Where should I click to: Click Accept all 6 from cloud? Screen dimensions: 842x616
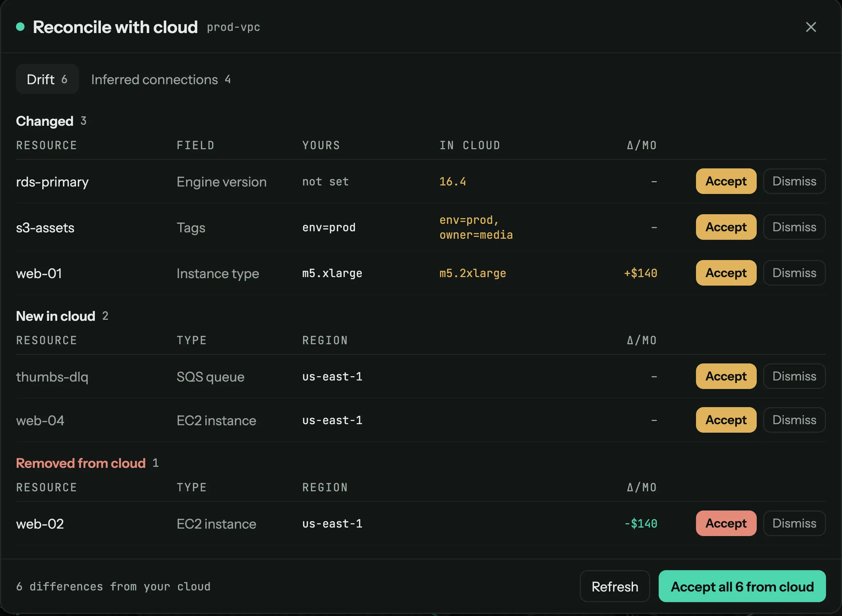click(x=742, y=587)
